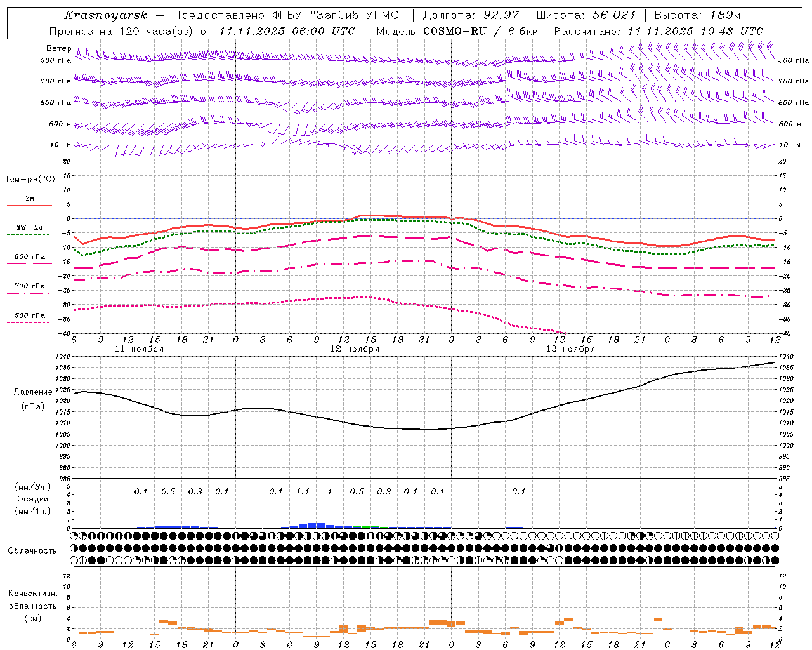Click the '(гПа)' pressure unit label

pos(32,406)
